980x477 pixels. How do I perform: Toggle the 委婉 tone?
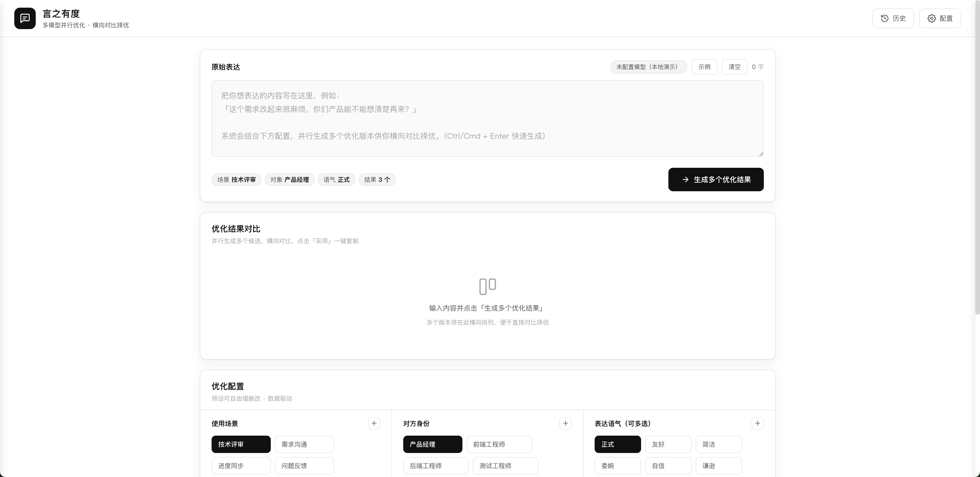coord(617,466)
